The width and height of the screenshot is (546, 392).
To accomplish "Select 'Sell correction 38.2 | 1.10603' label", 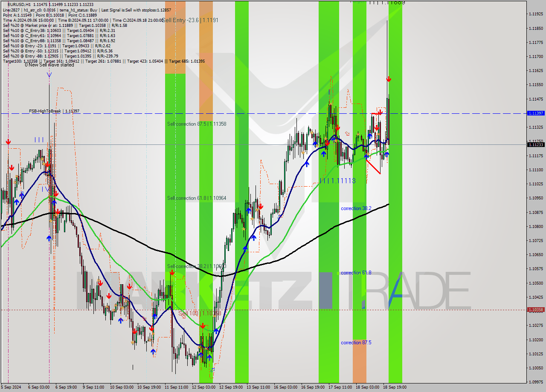I will pos(197,266).
